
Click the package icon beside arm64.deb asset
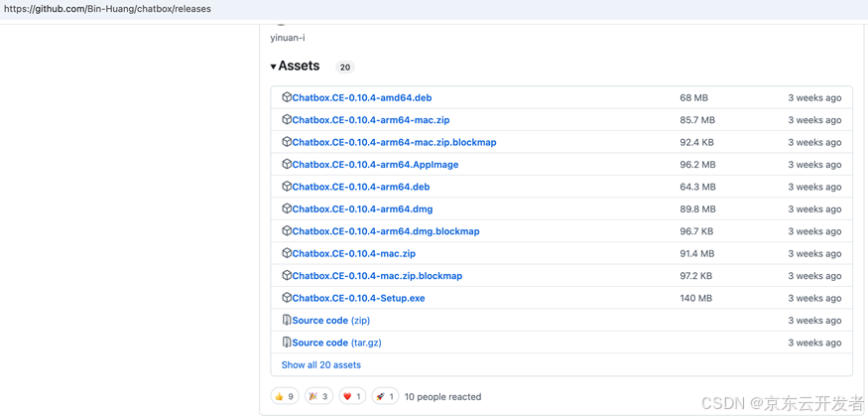pyautogui.click(x=287, y=187)
